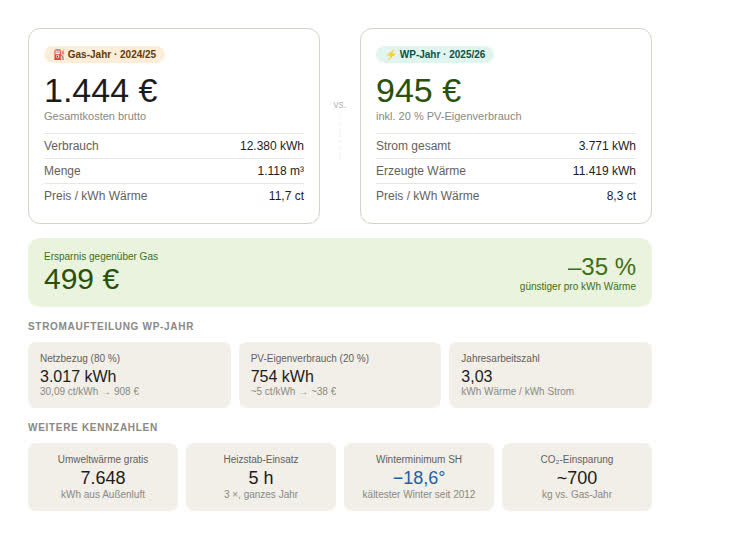Click the ~700 CO₂ savings value
Screen dimensions: 736x539
(576, 478)
